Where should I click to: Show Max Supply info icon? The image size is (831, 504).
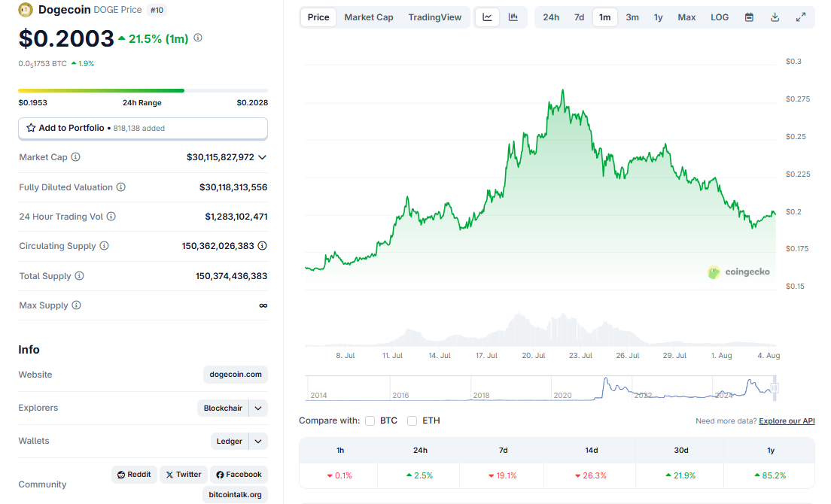tap(76, 305)
